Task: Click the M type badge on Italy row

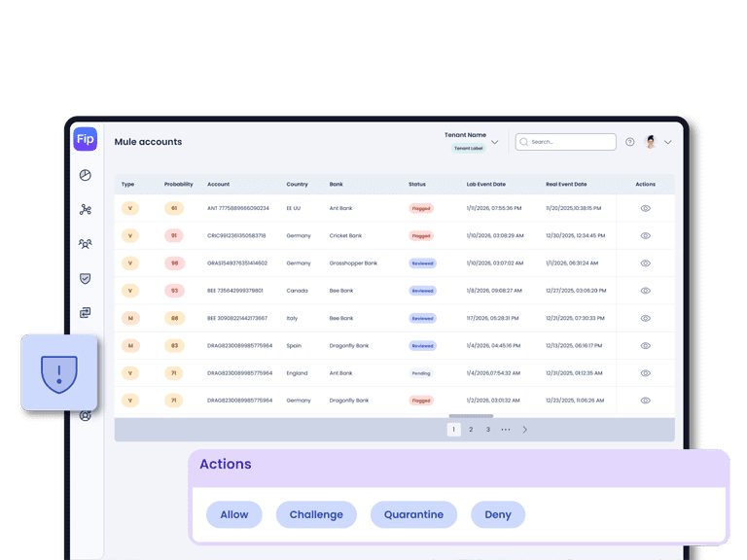Action: (130, 318)
